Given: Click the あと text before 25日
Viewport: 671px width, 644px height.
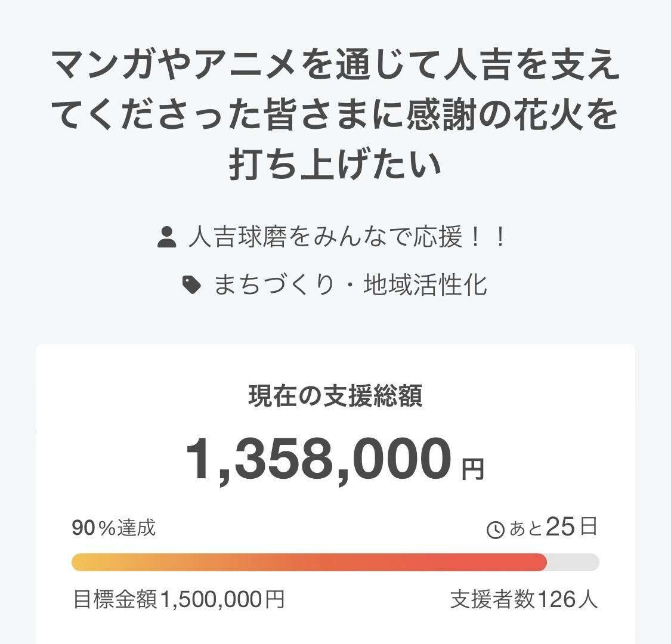Looking at the screenshot, I should pyautogui.click(x=526, y=529).
